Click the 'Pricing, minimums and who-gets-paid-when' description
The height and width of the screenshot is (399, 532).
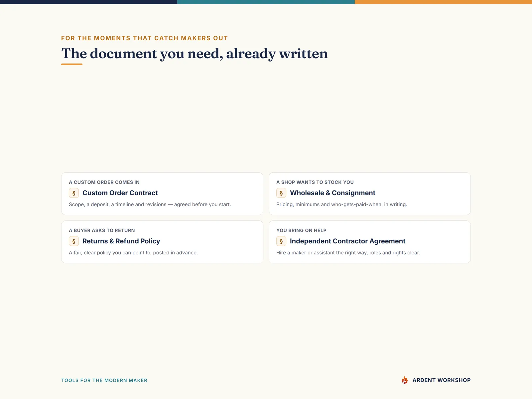341,204
